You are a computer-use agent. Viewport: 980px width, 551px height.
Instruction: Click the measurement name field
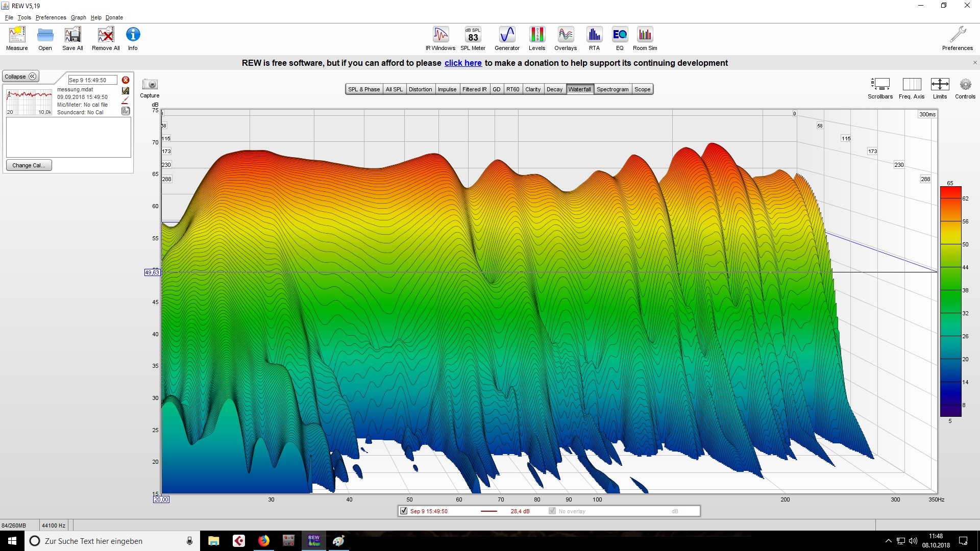point(92,80)
